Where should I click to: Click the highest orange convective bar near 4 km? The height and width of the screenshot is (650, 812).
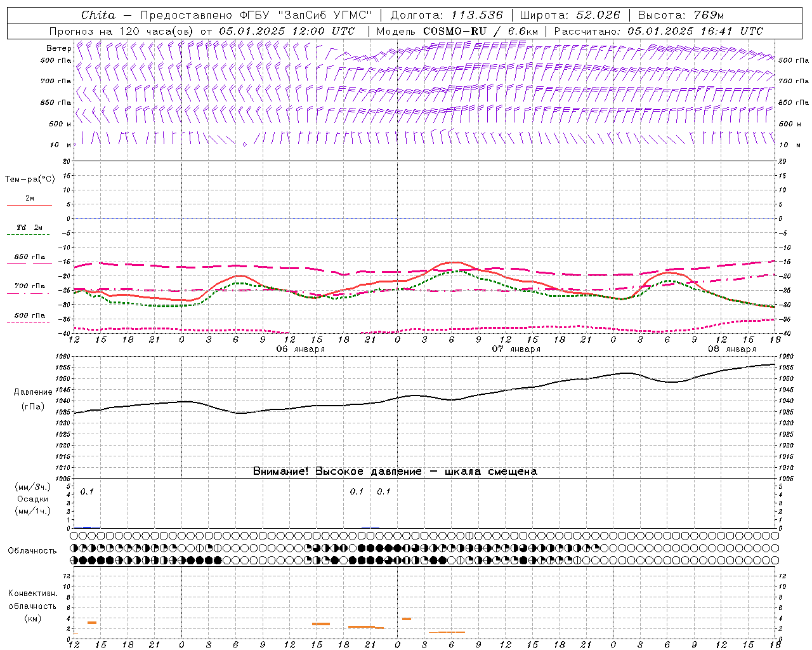tap(407, 619)
